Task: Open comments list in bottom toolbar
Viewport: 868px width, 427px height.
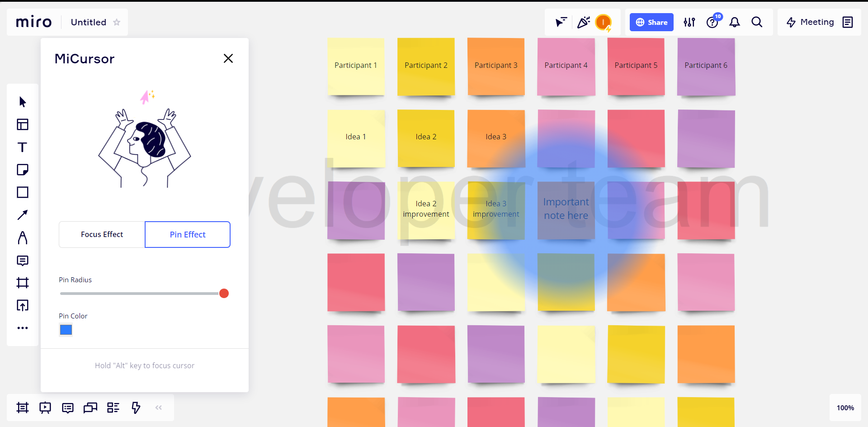Action: pos(68,408)
